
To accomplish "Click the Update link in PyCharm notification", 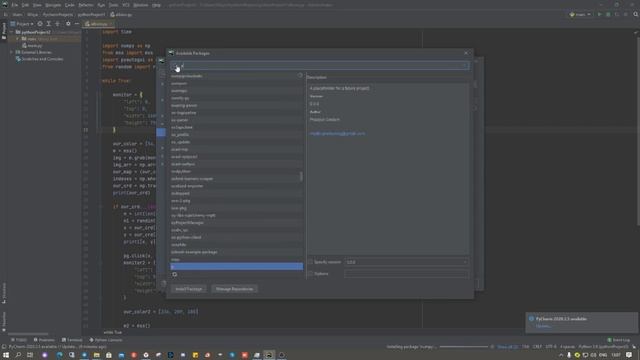I will (x=543, y=326).
